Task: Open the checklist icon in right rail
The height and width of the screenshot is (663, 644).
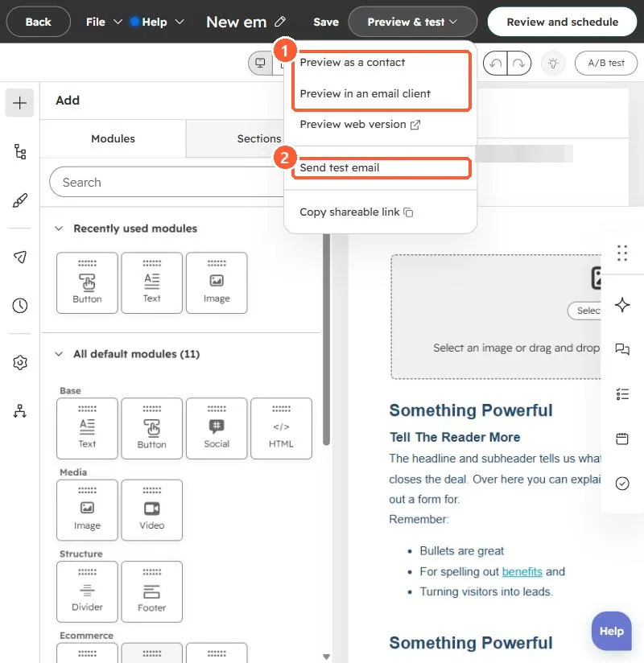Action: pos(622,394)
